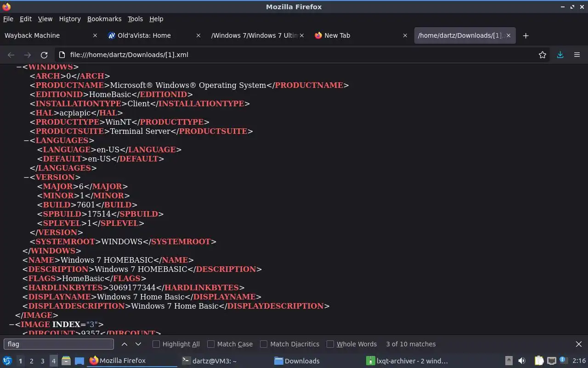Open the File menu
Screen dimensions: 588x368
point(8,19)
